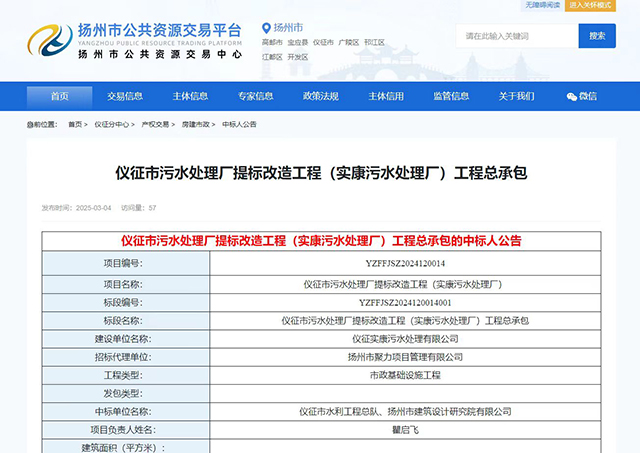Click 中标人公告 breadcrumb link
Image resolution: width=640 pixels, height=453 pixels.
click(239, 124)
